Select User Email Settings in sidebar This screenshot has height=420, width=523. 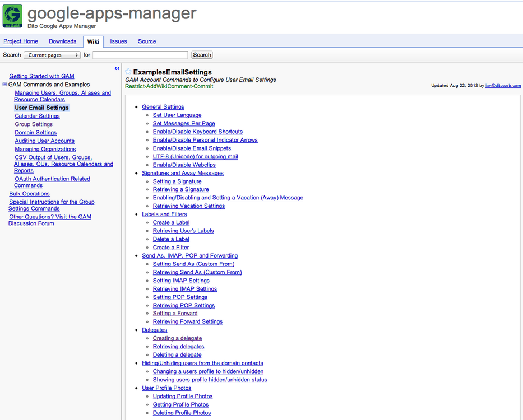point(41,108)
